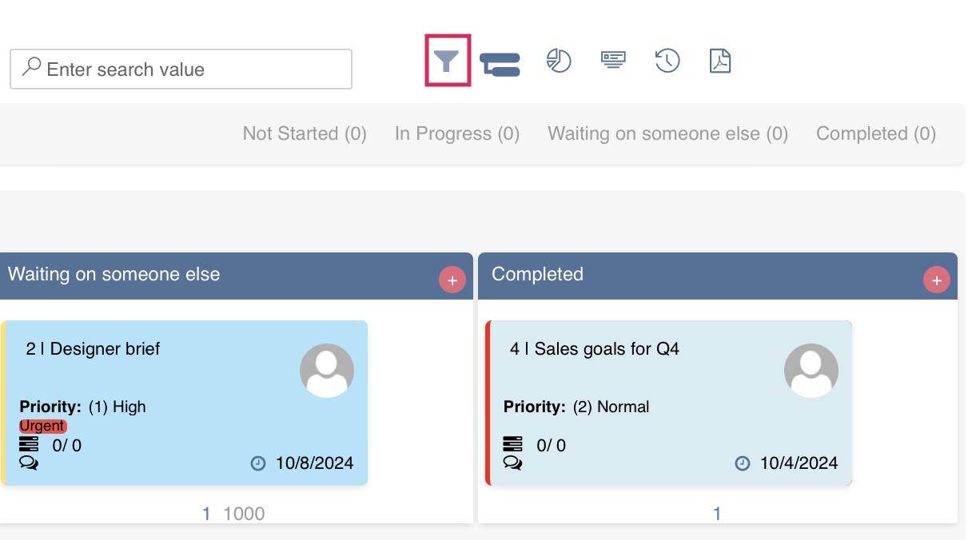Click the Urgent tag on Designer brief
This screenshot has width=980, height=540.
(42, 426)
